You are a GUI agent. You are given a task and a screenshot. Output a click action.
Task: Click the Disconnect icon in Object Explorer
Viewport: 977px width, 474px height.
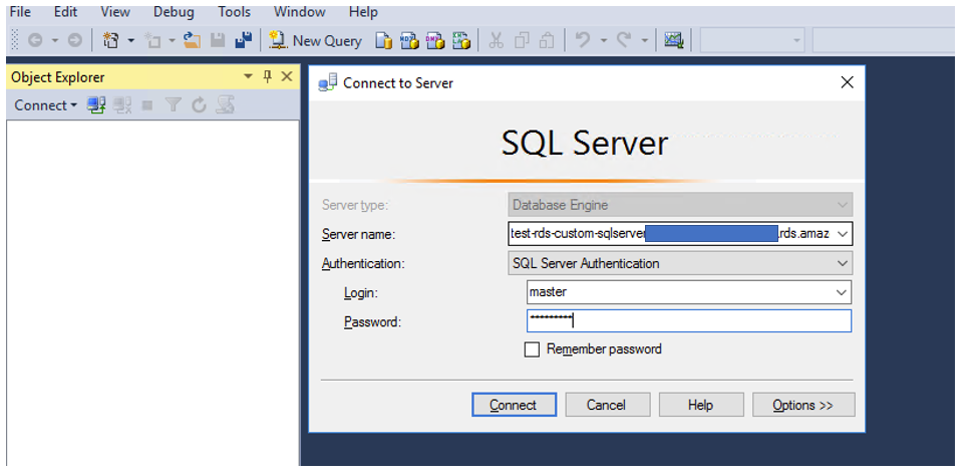(123, 105)
